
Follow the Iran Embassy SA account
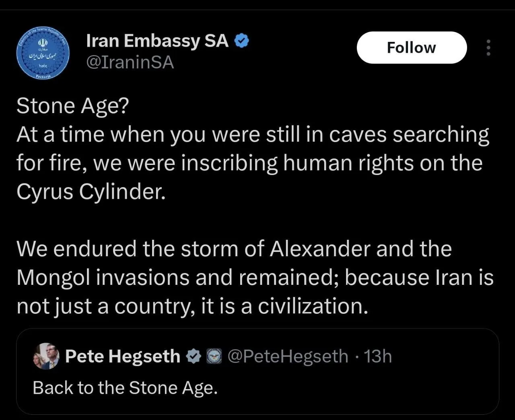pos(412,47)
